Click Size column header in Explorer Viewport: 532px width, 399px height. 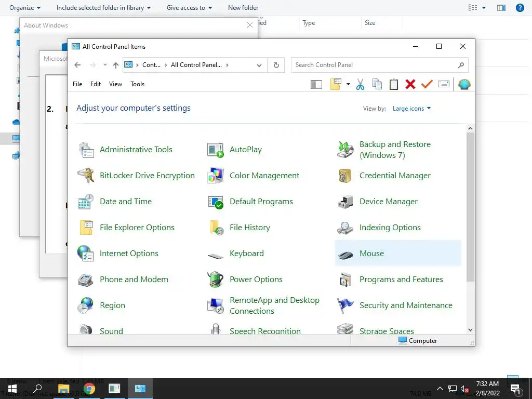click(370, 23)
